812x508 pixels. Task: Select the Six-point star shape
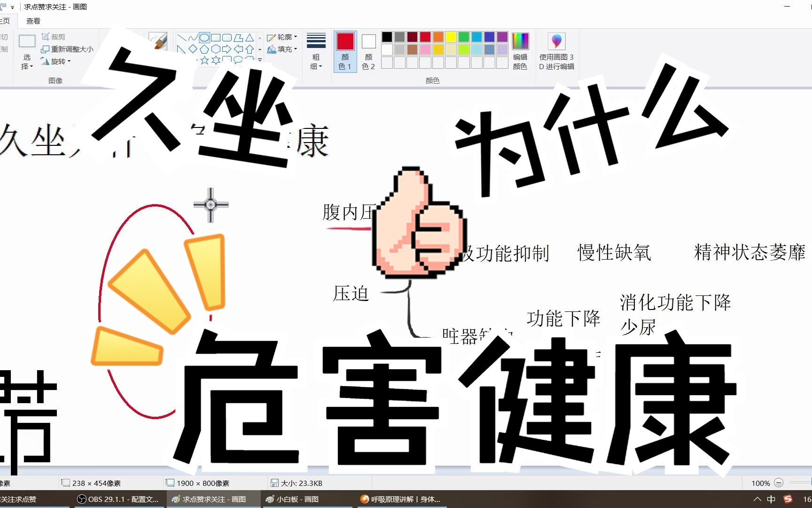pyautogui.click(x=215, y=60)
